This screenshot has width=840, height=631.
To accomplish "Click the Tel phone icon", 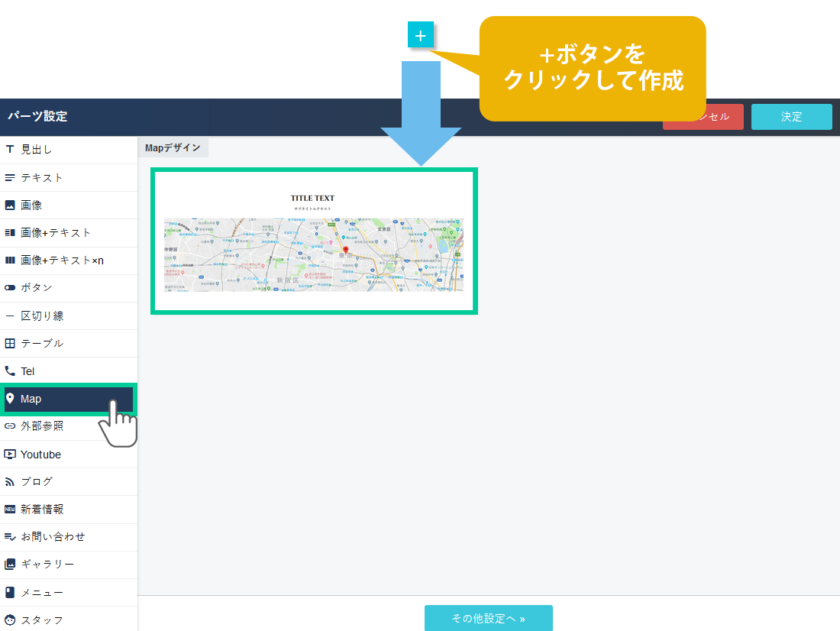I will (10, 371).
